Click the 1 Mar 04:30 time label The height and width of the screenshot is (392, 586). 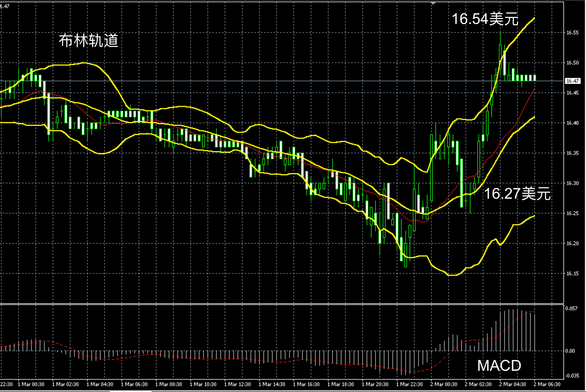[100, 384]
